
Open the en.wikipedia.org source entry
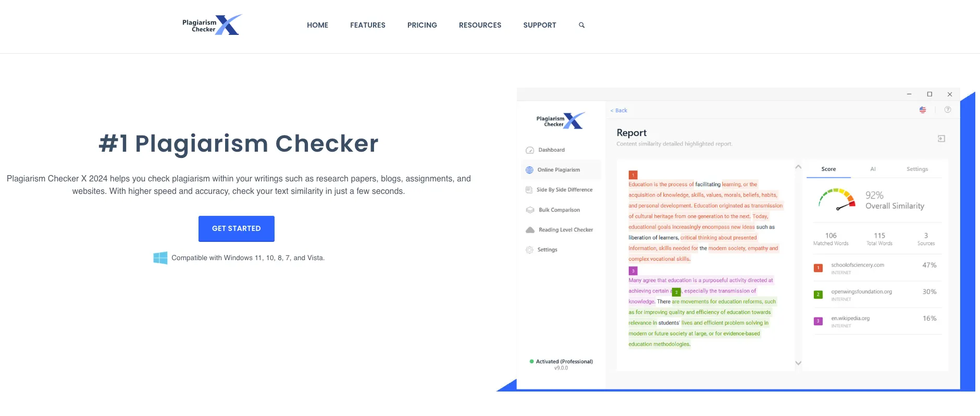[x=877, y=321]
